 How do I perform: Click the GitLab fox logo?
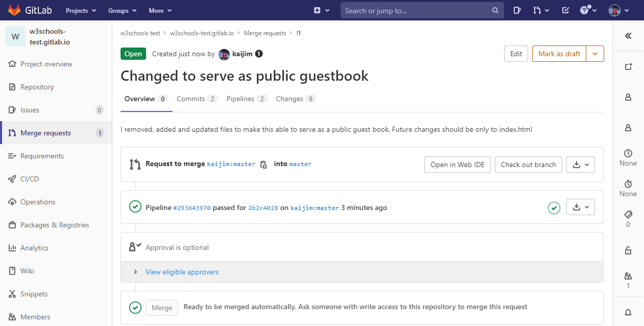(x=14, y=10)
